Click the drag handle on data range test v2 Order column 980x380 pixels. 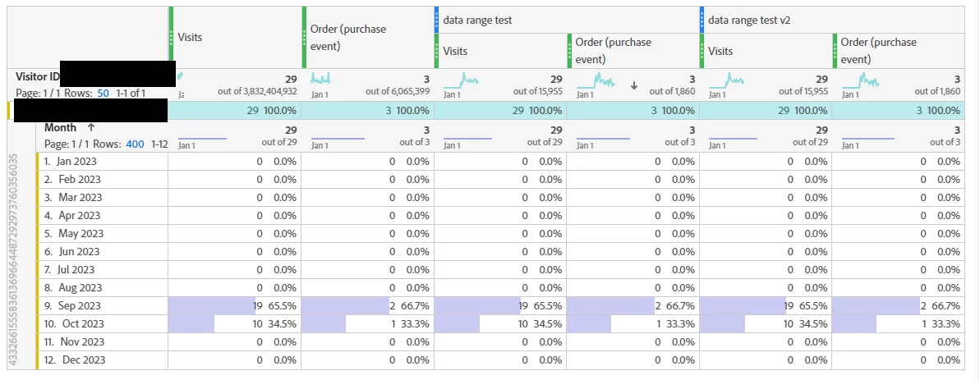[835, 51]
